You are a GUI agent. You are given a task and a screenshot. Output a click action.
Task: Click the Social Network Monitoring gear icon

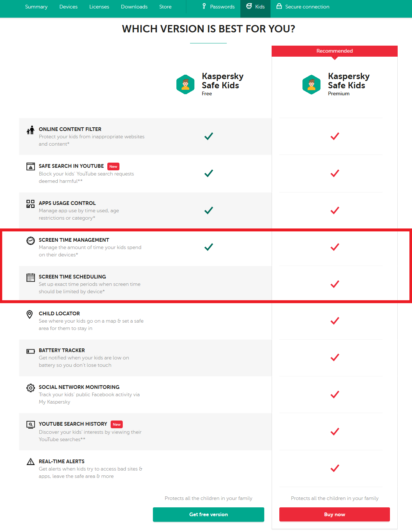pos(31,388)
